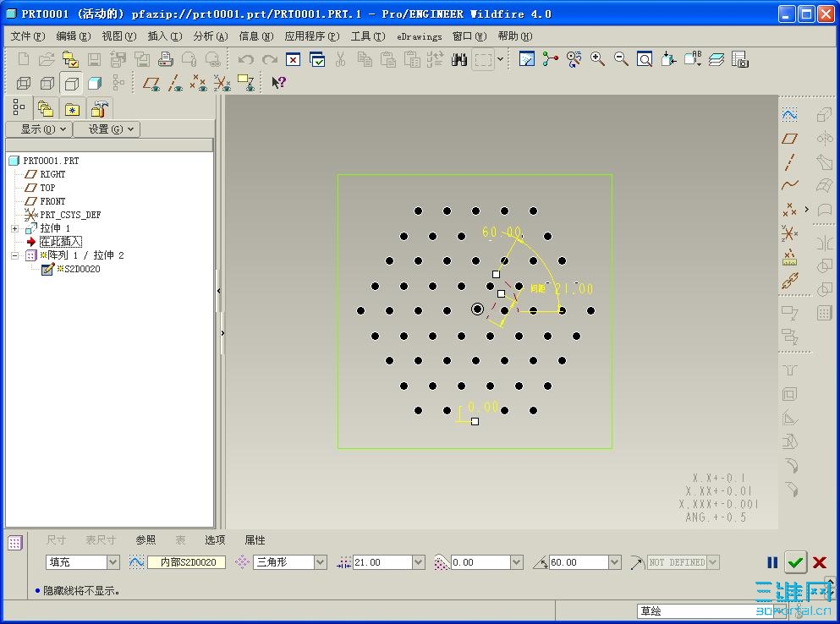The height and width of the screenshot is (624, 840).
Task: Click the Print icon
Action: tap(166, 59)
